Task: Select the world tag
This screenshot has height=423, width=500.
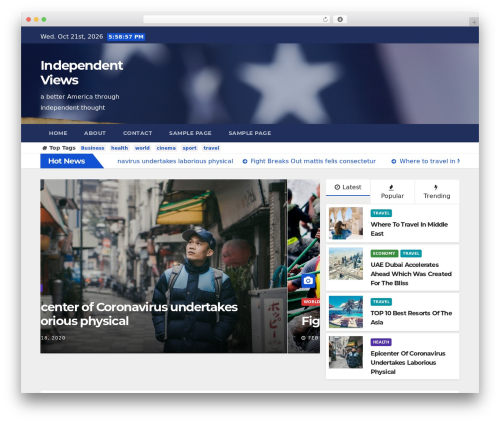Action: 142,148
